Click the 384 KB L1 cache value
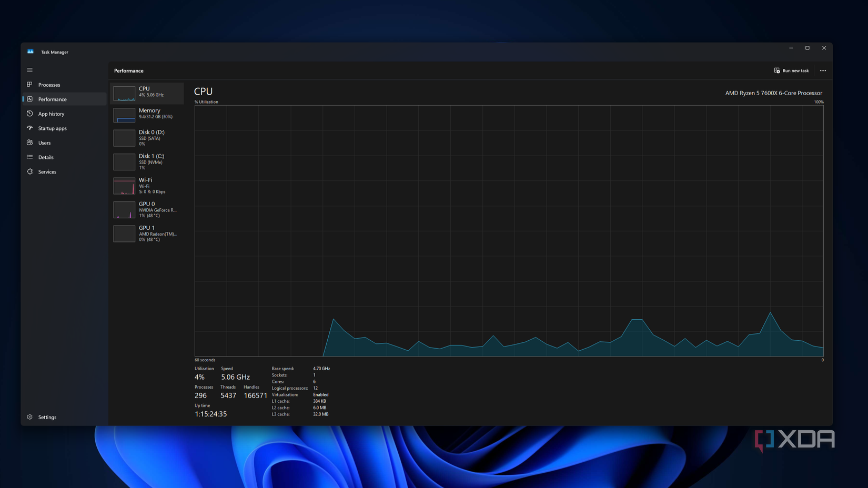The width and height of the screenshot is (868, 488). pyautogui.click(x=319, y=401)
